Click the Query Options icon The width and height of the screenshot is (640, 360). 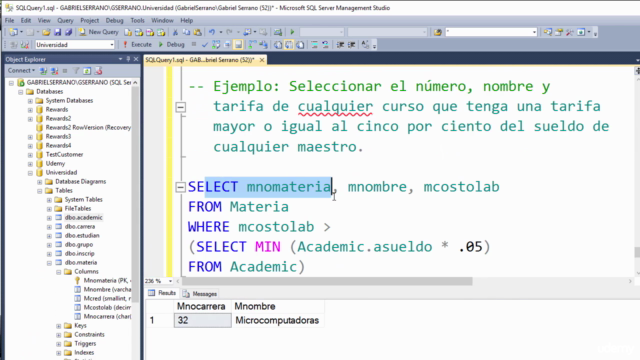(227, 44)
